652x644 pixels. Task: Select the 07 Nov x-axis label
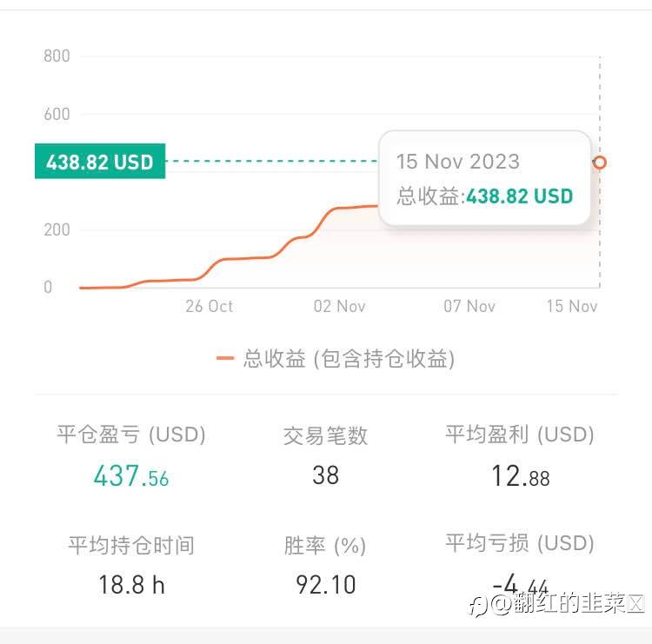[469, 306]
